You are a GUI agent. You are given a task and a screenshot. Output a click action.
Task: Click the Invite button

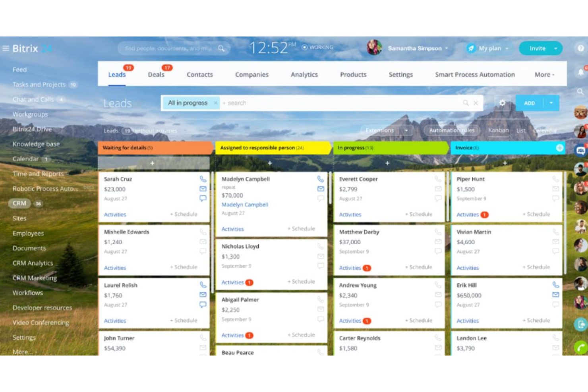(x=537, y=48)
